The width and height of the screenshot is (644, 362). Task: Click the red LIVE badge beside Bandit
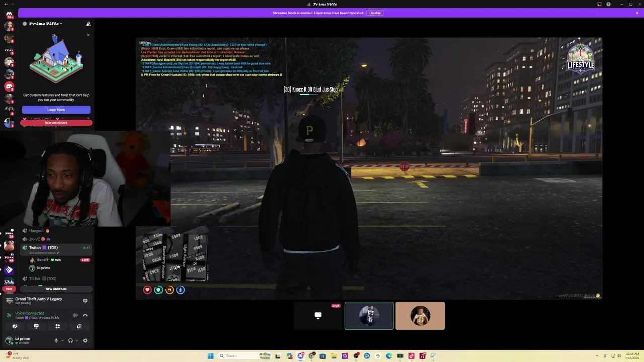(x=85, y=260)
